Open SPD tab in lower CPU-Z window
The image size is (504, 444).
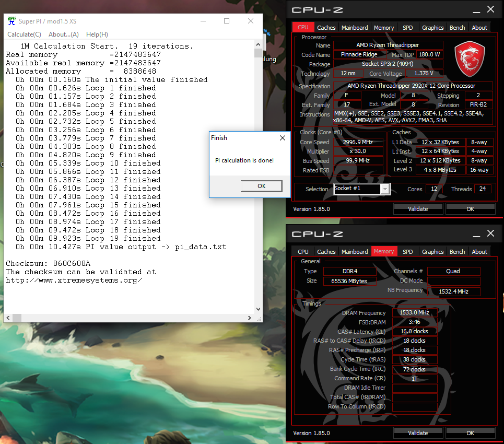407,252
